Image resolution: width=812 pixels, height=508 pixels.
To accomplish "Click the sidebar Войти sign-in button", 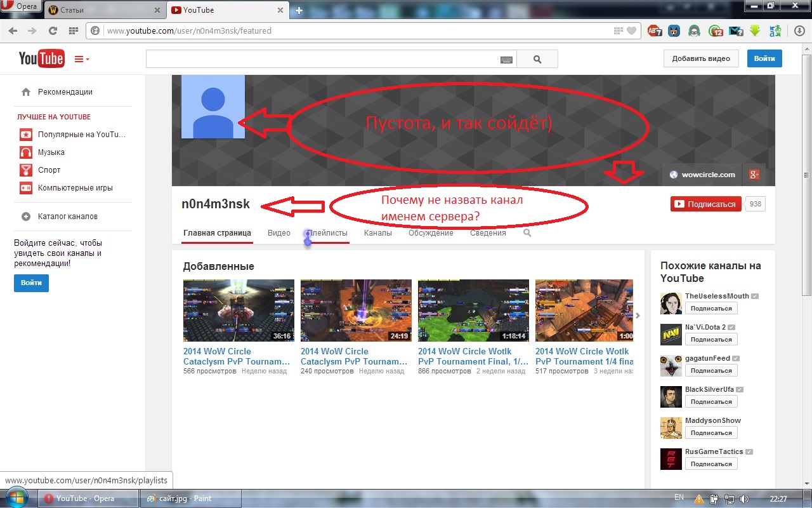I will coord(31,283).
